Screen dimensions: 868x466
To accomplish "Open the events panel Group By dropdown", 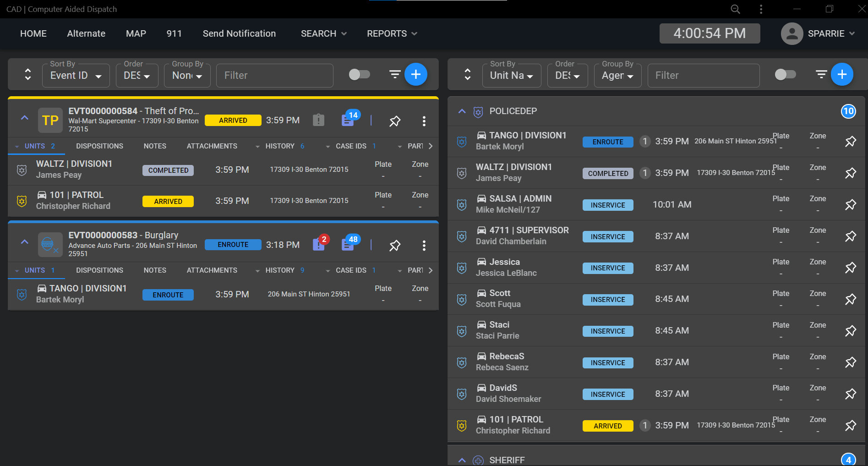I will 187,76.
